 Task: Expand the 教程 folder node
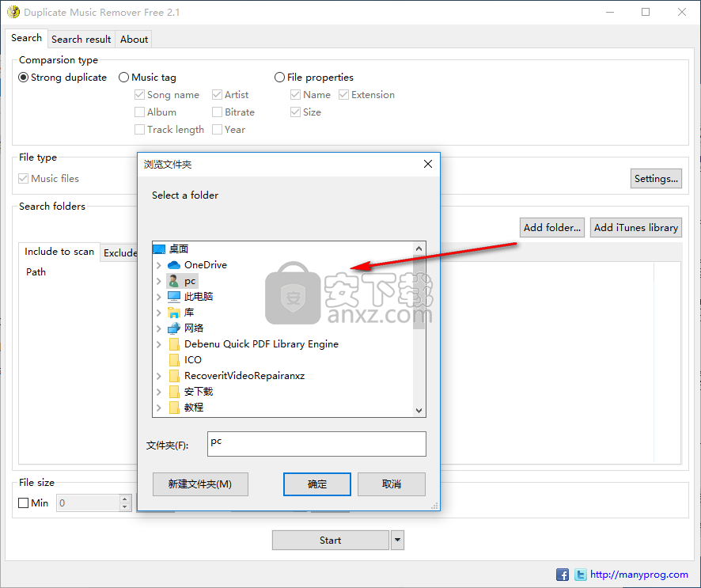tap(159, 408)
